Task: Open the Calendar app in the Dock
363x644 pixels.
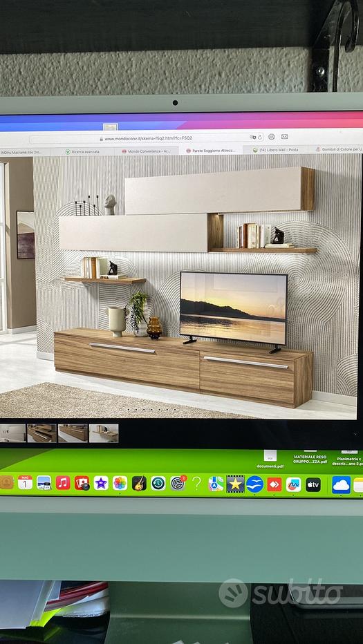Action: [25, 482]
